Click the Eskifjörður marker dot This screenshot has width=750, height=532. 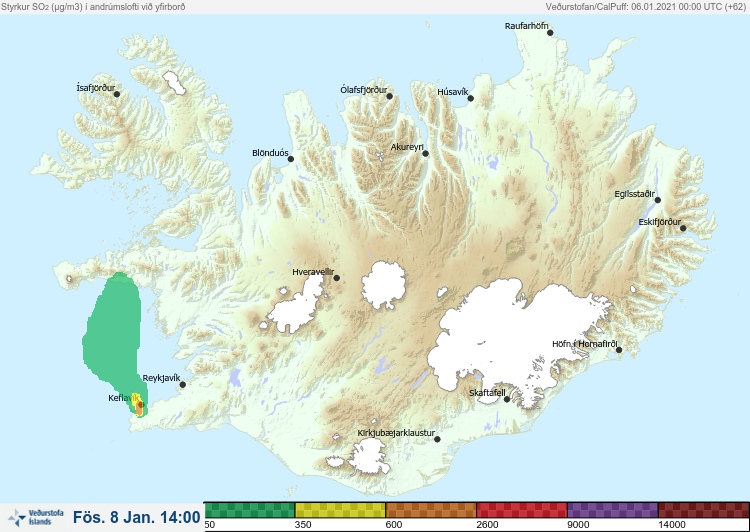(683, 228)
